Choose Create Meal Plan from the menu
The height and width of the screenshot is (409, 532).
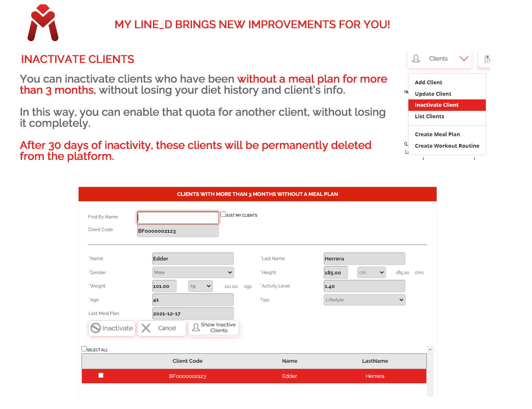point(437,134)
